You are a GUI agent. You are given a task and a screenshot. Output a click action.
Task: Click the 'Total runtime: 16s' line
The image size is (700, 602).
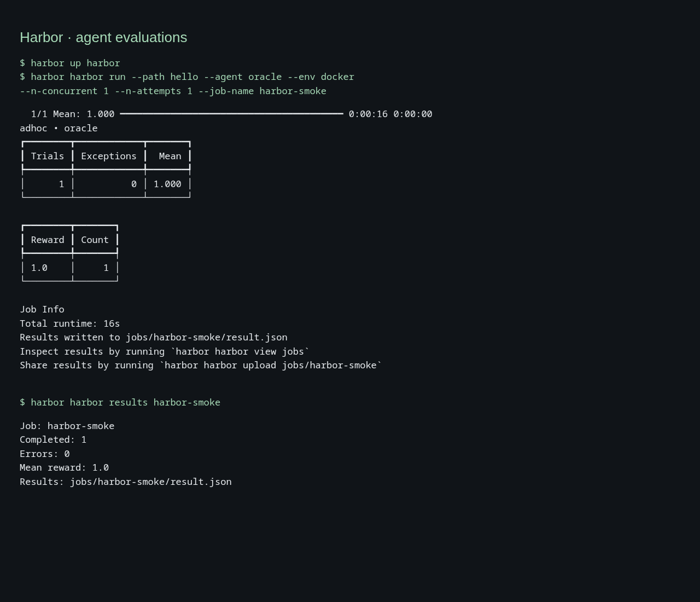pyautogui.click(x=70, y=323)
